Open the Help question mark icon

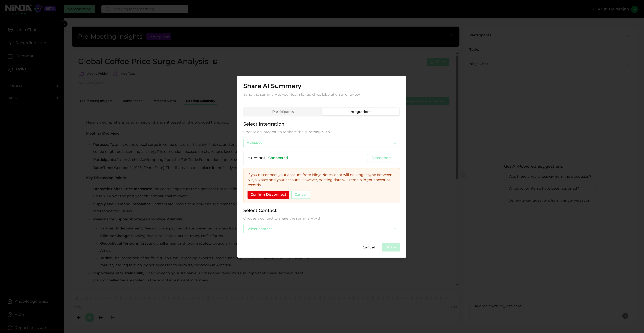click(10, 315)
